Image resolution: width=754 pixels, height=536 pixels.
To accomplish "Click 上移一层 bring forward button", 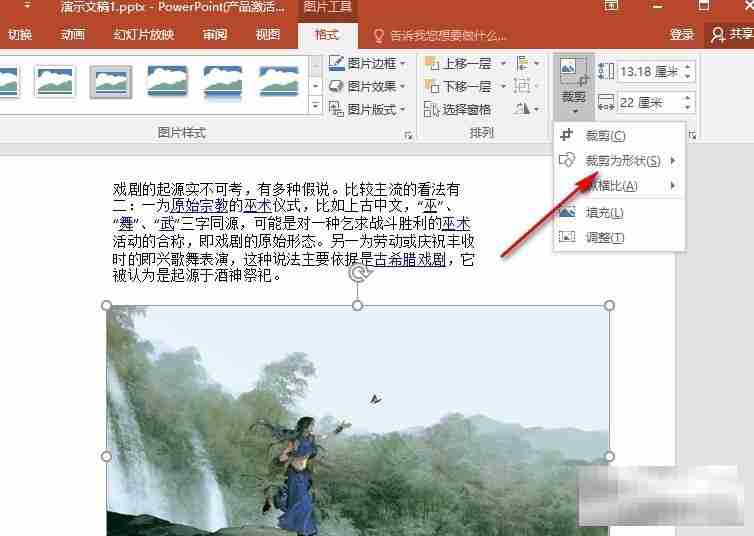I will 458,63.
